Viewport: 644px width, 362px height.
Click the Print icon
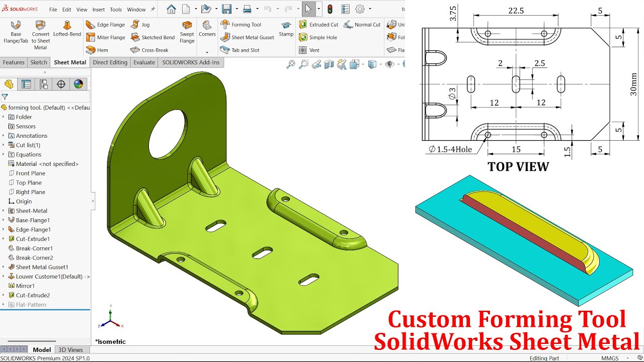(x=247, y=9)
